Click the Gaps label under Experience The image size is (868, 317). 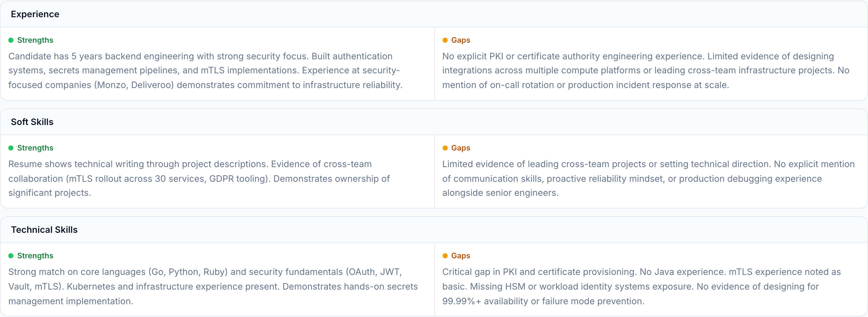[x=460, y=41]
